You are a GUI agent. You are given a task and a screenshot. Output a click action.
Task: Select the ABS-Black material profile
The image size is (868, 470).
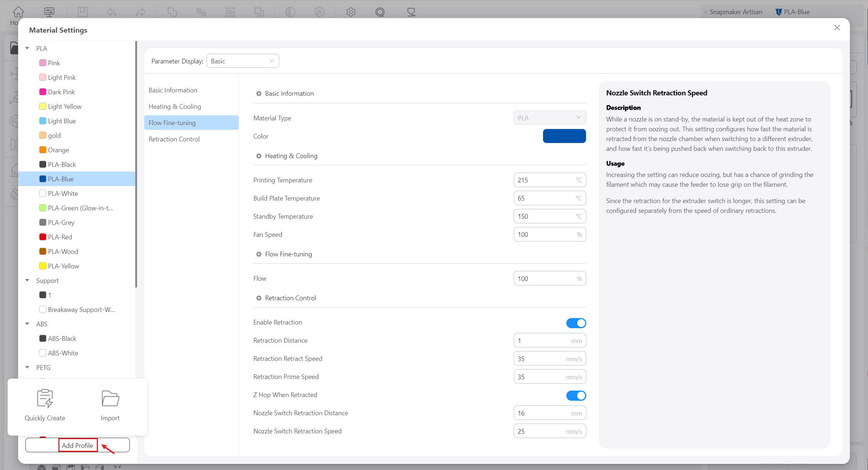click(77, 338)
